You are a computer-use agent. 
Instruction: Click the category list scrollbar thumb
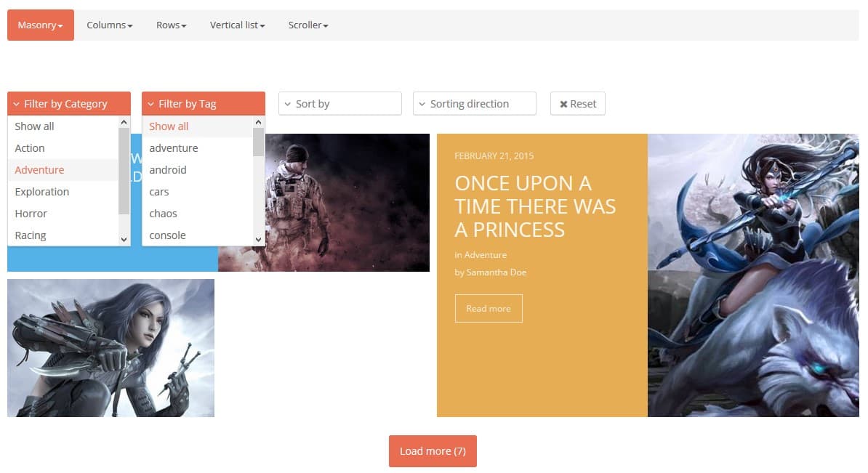pyautogui.click(x=124, y=171)
